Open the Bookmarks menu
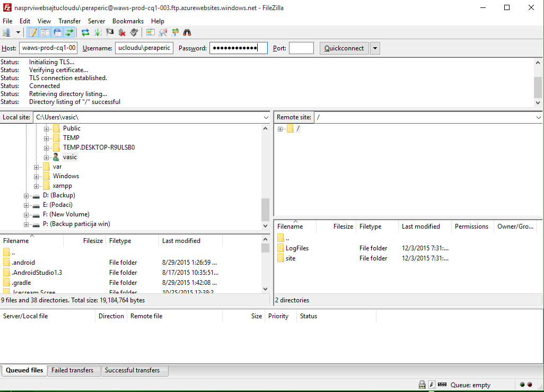This screenshot has height=392, width=544. (x=128, y=21)
